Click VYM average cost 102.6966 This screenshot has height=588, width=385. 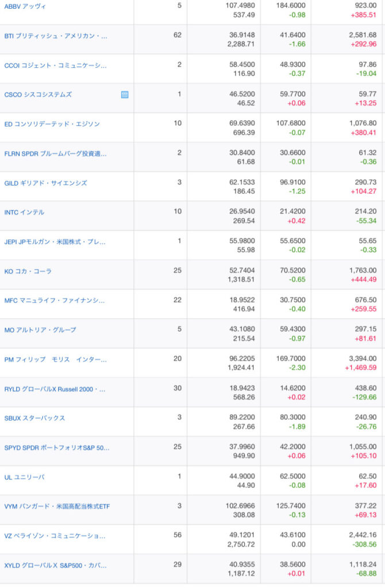pyautogui.click(x=240, y=505)
